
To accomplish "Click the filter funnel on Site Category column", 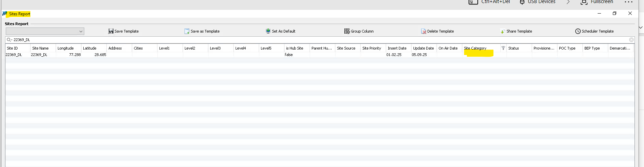I will click(x=503, y=48).
